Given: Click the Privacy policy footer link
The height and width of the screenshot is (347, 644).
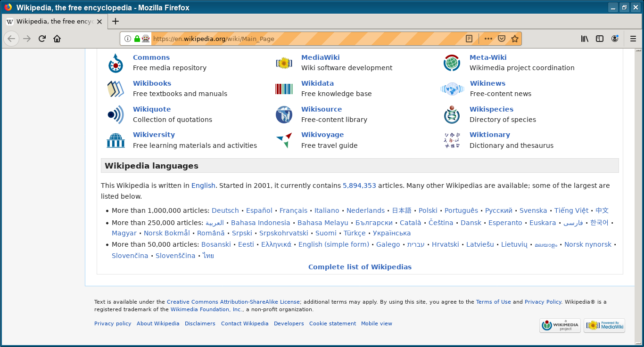Looking at the screenshot, I should pyautogui.click(x=113, y=323).
